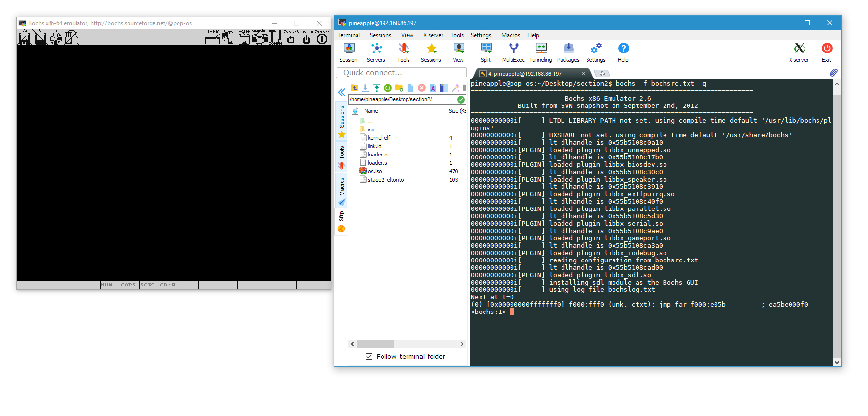
Task: Go to parent folder in SFTP toolbar
Action: pos(355,88)
